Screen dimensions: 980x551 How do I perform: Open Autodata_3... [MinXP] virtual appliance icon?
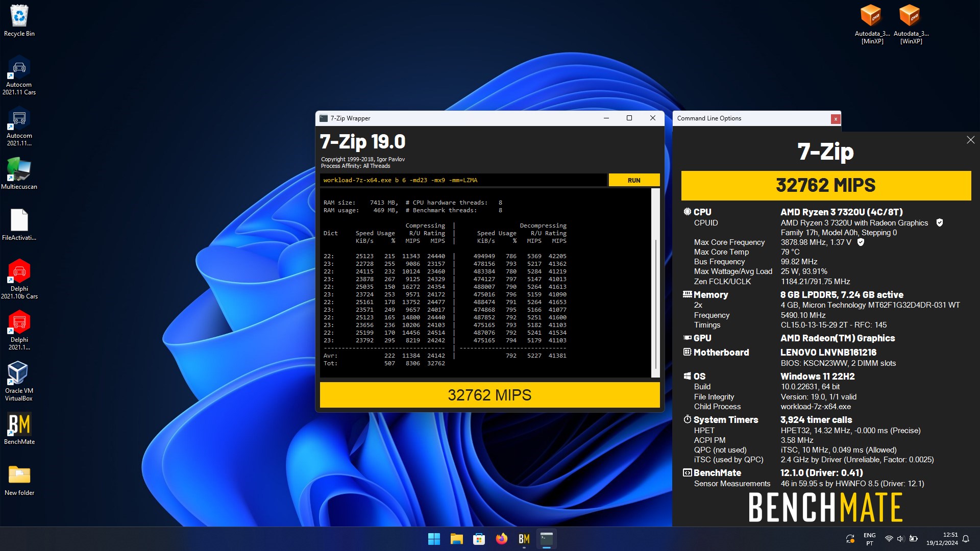pyautogui.click(x=872, y=24)
